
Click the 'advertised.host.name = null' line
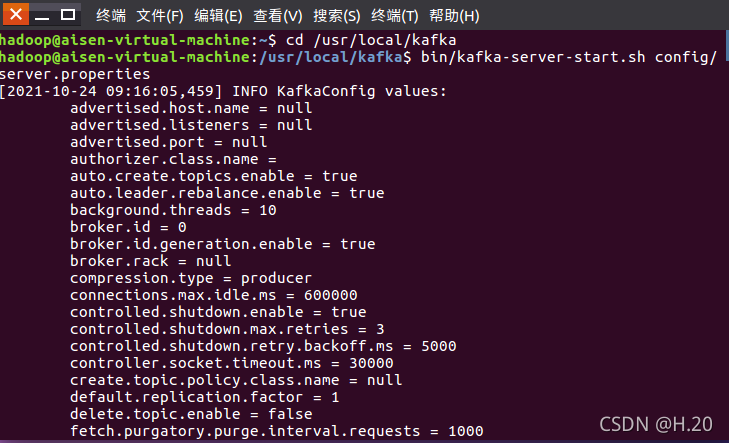click(x=191, y=108)
